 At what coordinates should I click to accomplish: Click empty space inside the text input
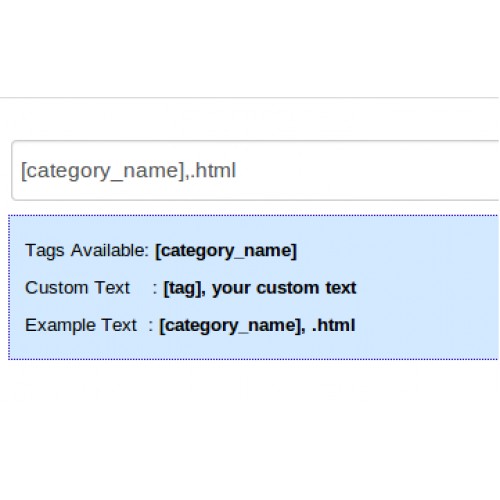(x=367, y=170)
